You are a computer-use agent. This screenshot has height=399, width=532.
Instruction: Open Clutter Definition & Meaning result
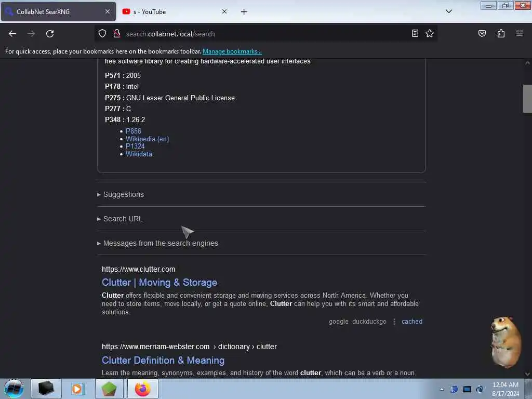pyautogui.click(x=163, y=361)
